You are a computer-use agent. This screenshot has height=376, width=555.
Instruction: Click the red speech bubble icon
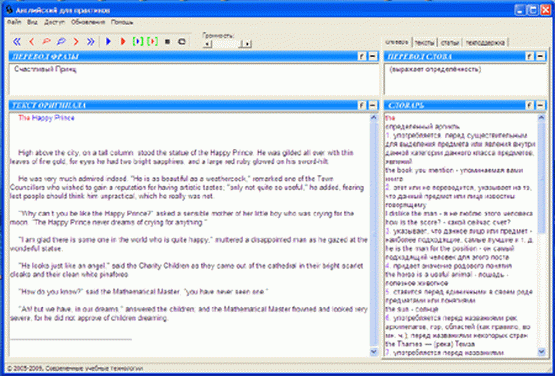(x=46, y=42)
